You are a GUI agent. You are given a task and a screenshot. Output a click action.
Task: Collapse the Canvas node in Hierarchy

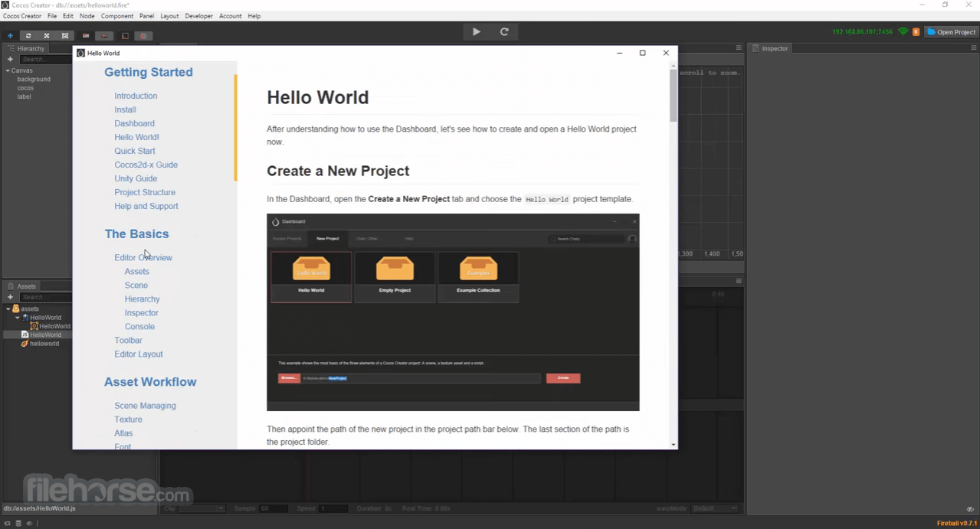[x=8, y=70]
